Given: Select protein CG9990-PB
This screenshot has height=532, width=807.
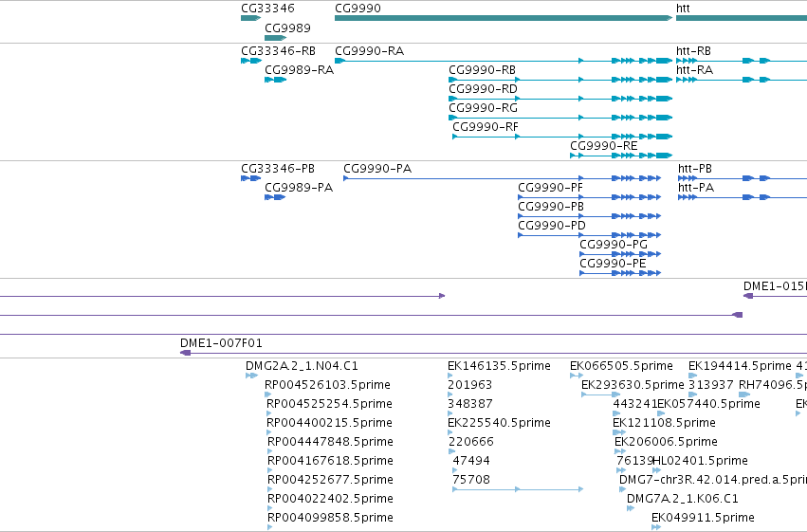Looking at the screenshot, I should [589, 216].
